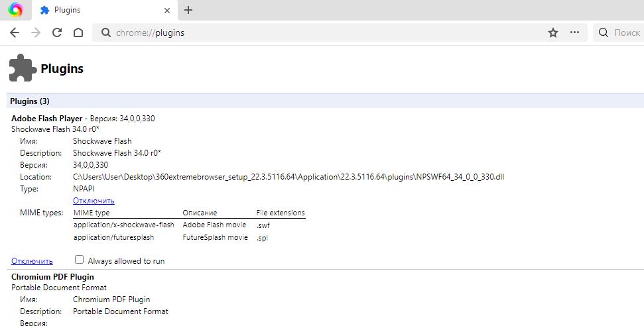This screenshot has width=644, height=326.
Task: Select the Plugins browser tab
Action: [105, 10]
